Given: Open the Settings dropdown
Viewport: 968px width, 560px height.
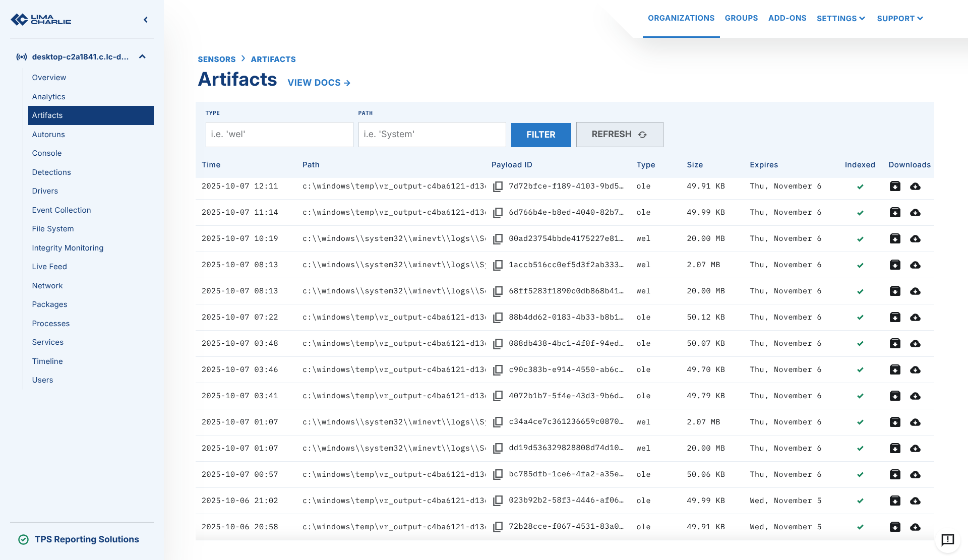Looking at the screenshot, I should (840, 18).
